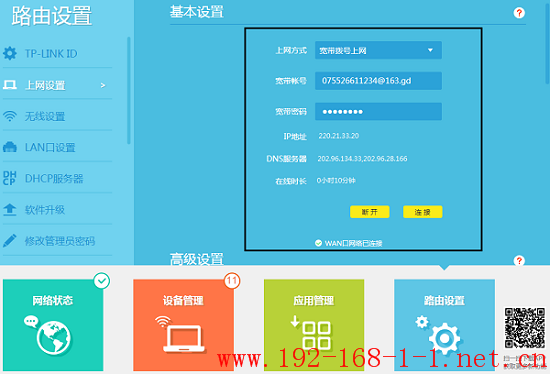This screenshot has width=550, height=374.
Task: Go to LAN口设置 menu item
Action: (57, 147)
